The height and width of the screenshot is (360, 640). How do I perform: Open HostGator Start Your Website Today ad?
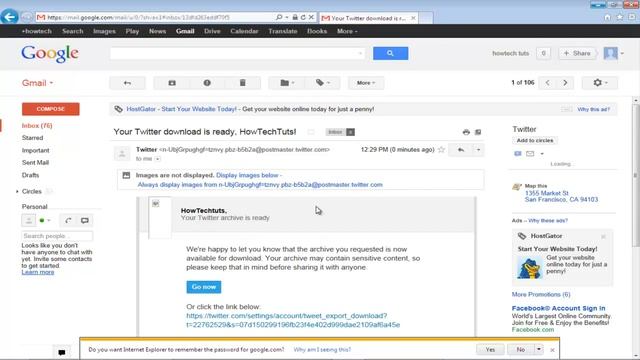pos(181,109)
